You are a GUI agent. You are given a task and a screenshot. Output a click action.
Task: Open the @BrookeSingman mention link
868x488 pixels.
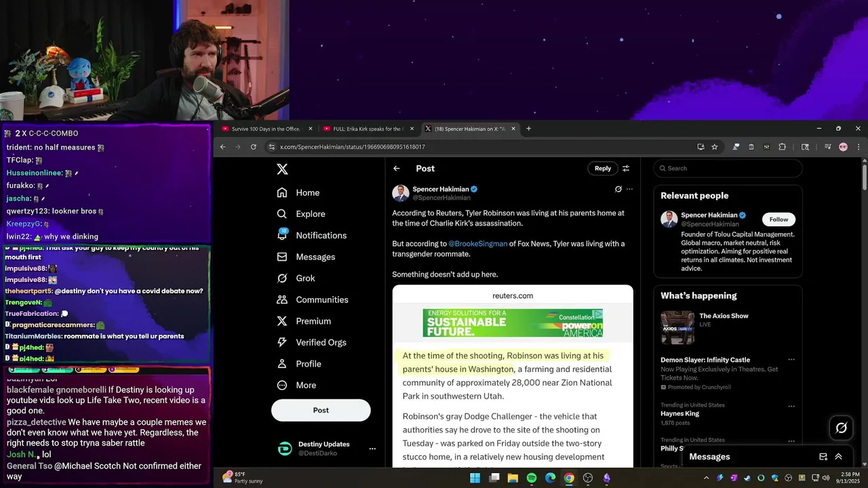click(x=477, y=244)
